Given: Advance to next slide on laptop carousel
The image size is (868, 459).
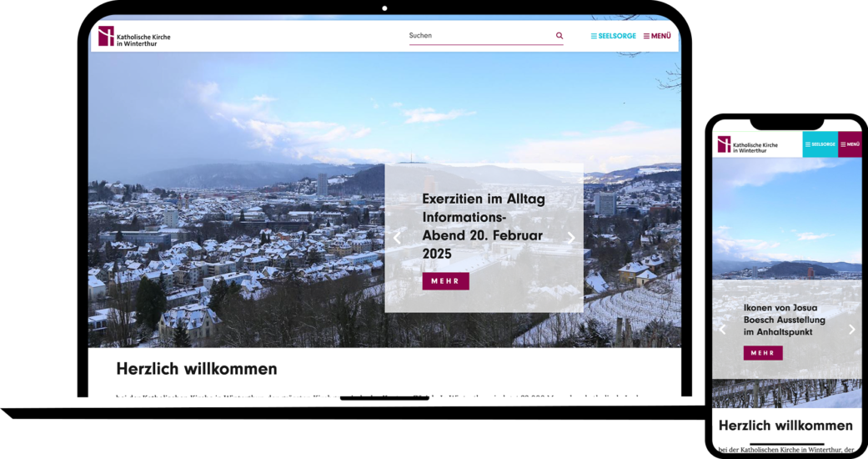Looking at the screenshot, I should [571, 238].
